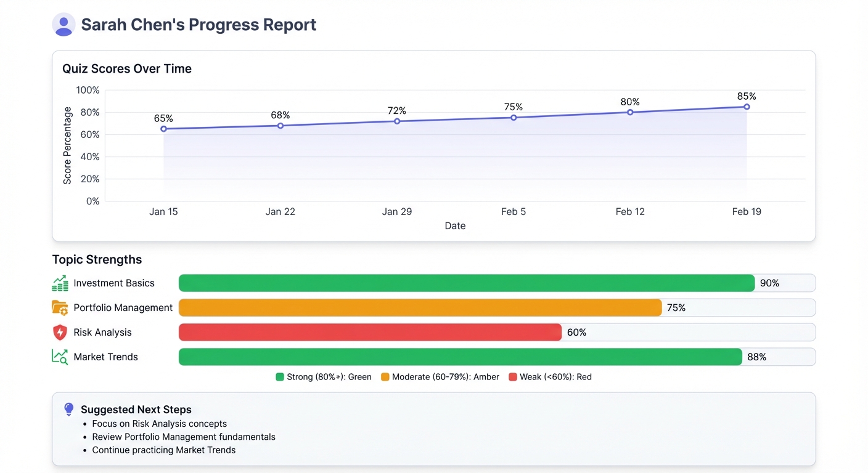Click the 'Feb 12' date axis label
The height and width of the screenshot is (473, 868).
(x=630, y=212)
